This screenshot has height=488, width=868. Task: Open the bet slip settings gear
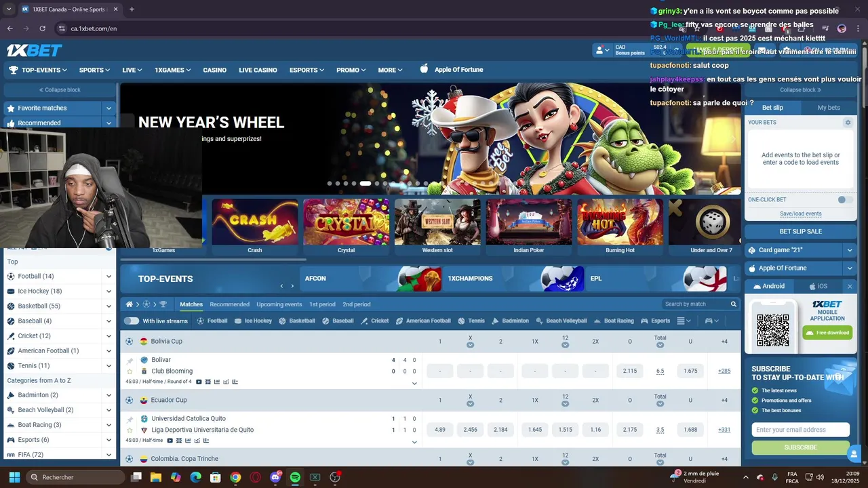pyautogui.click(x=848, y=123)
